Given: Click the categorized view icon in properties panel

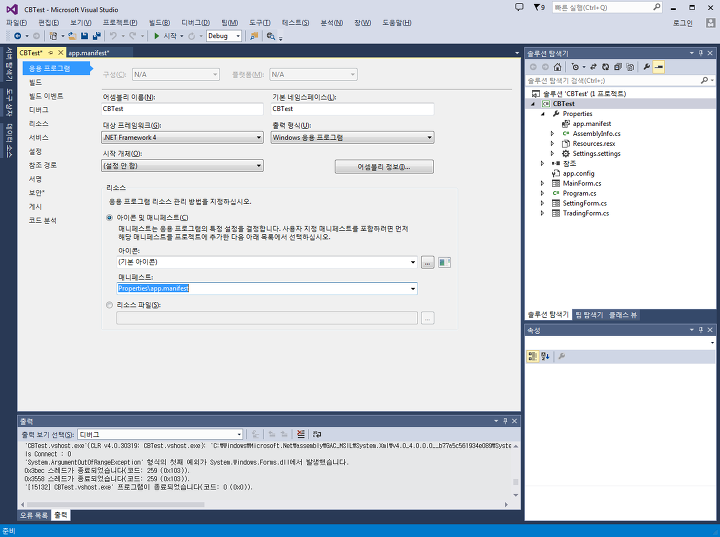Looking at the screenshot, I should (533, 356).
